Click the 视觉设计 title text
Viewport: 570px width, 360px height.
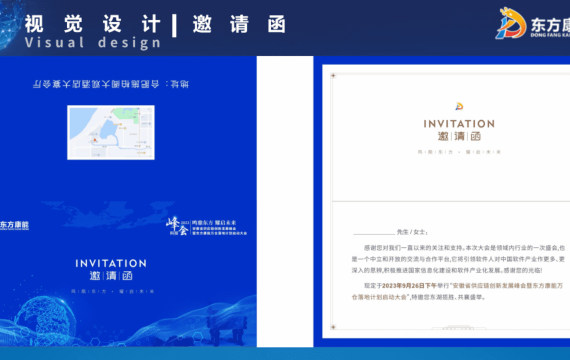93,24
